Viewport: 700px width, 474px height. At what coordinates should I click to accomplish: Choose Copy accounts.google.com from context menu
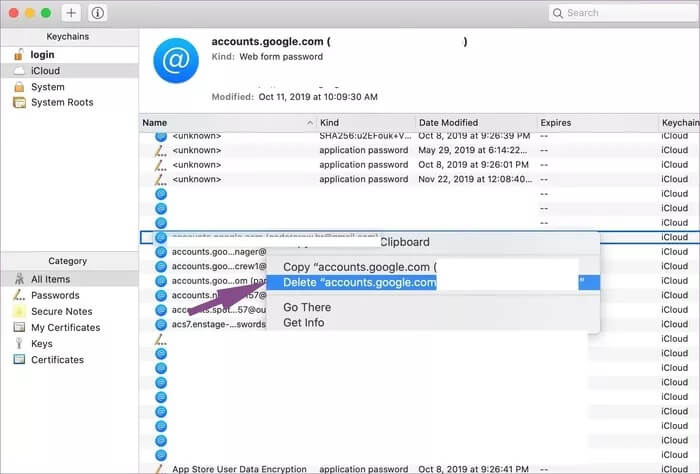pyautogui.click(x=433, y=267)
